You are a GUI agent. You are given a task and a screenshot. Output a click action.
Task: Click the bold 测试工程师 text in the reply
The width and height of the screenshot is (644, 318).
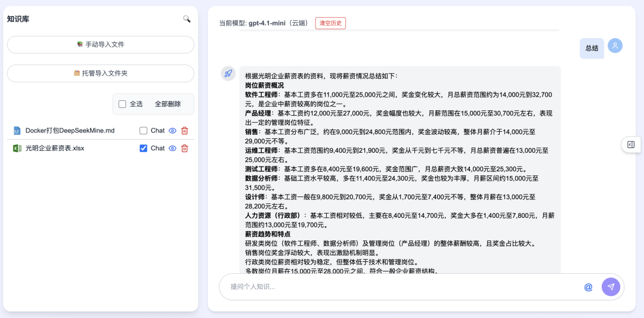pos(261,169)
